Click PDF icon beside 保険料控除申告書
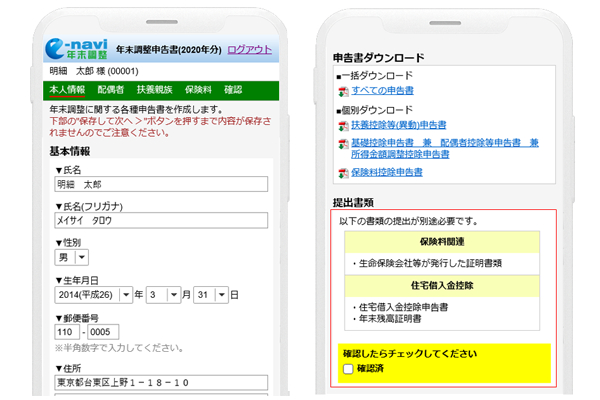 pyautogui.click(x=343, y=173)
